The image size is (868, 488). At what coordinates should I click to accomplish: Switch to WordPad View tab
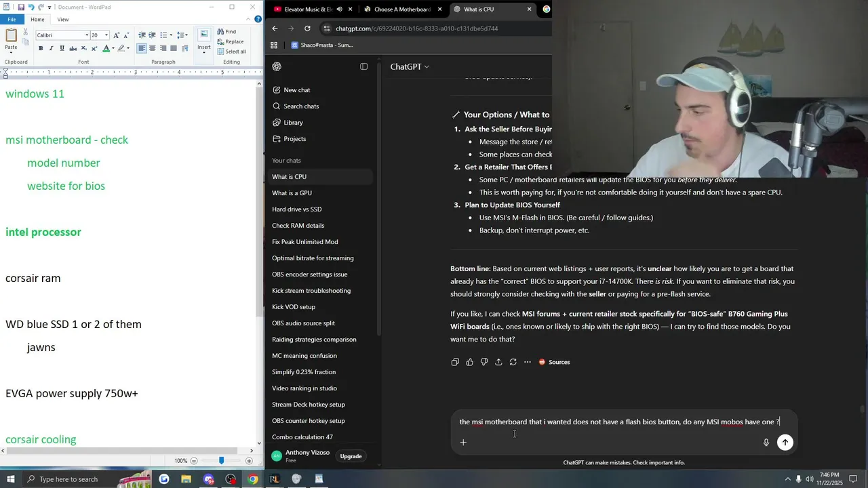click(63, 19)
